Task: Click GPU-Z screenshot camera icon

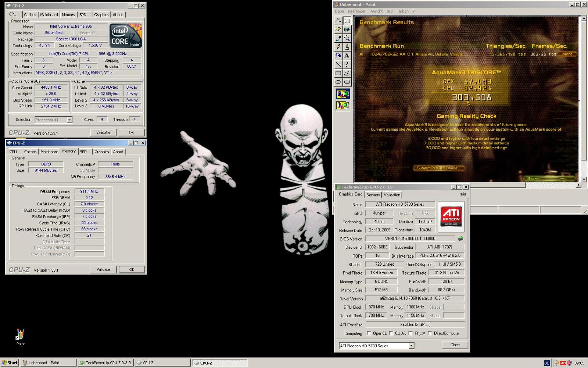Action: [x=463, y=194]
